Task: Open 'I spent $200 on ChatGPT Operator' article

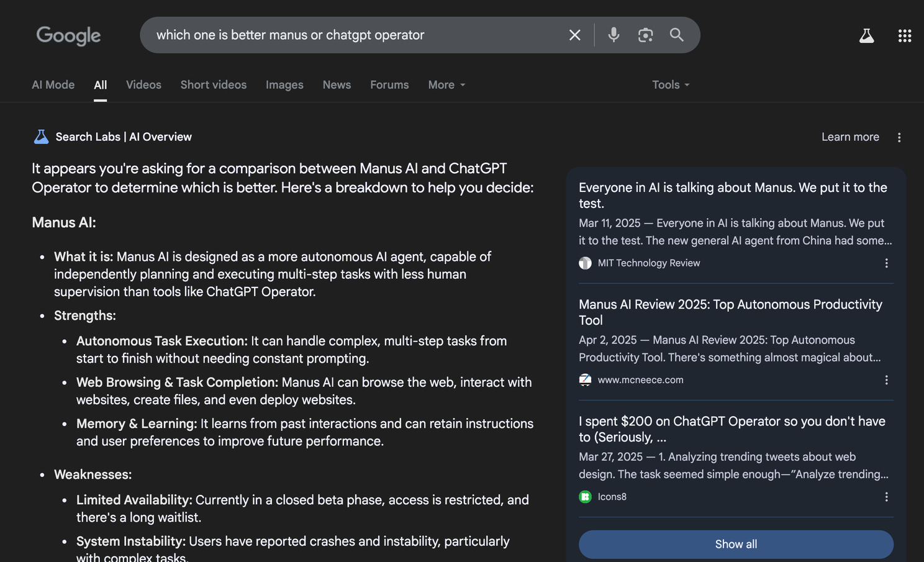Action: (732, 429)
